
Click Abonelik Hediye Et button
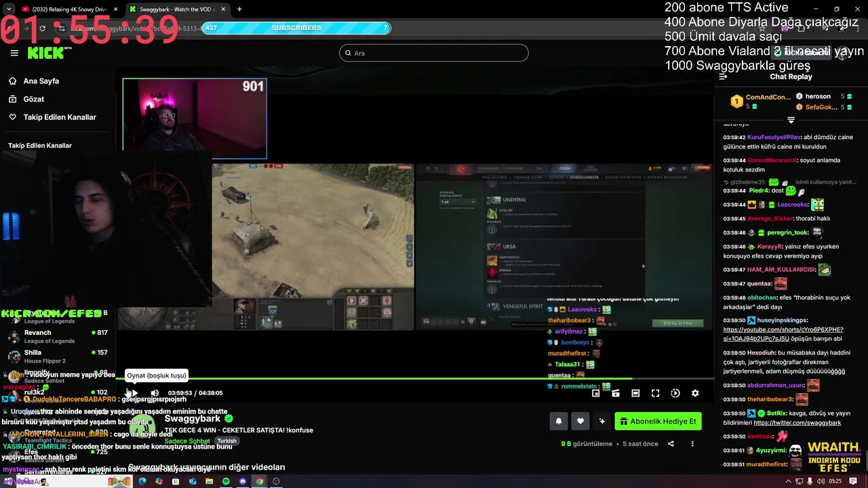coord(658,421)
